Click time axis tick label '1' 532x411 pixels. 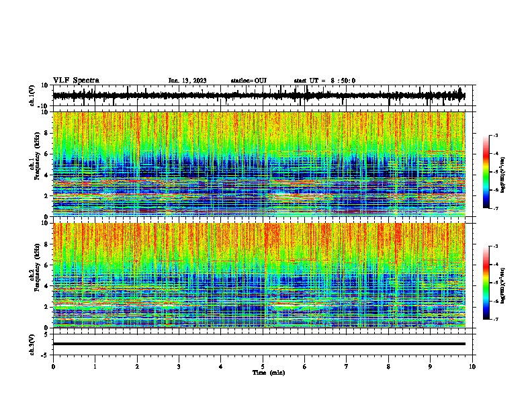click(95, 367)
